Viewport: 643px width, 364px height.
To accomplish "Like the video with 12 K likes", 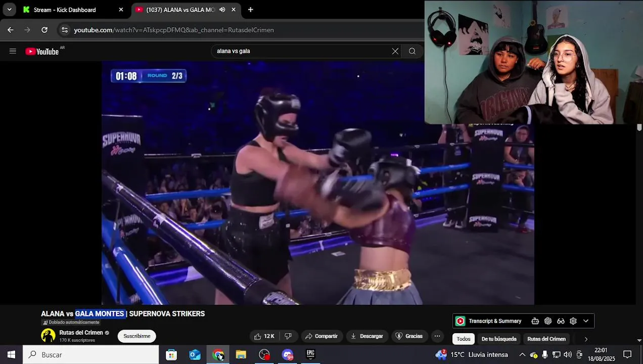I will [x=264, y=336].
